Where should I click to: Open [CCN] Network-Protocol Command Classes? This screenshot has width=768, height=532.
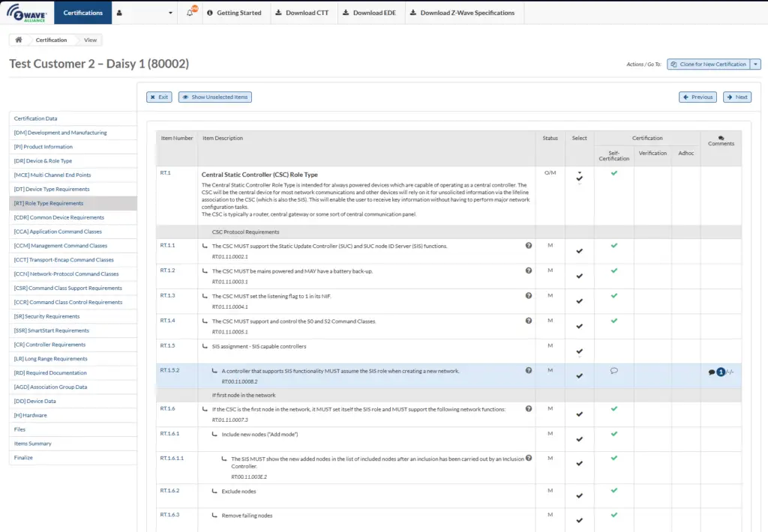73,274
